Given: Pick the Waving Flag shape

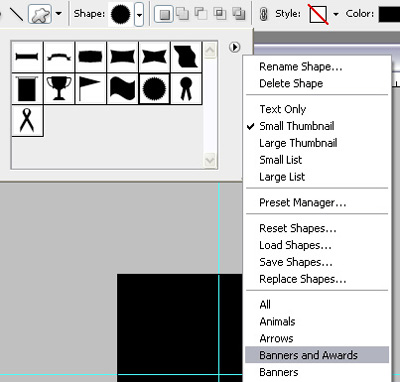Looking at the screenshot, I should [x=122, y=89].
